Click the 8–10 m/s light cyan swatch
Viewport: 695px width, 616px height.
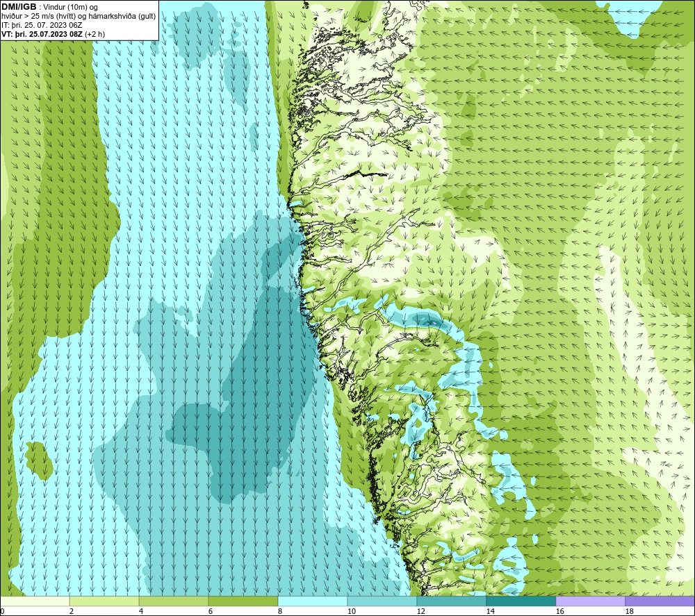coord(313,601)
